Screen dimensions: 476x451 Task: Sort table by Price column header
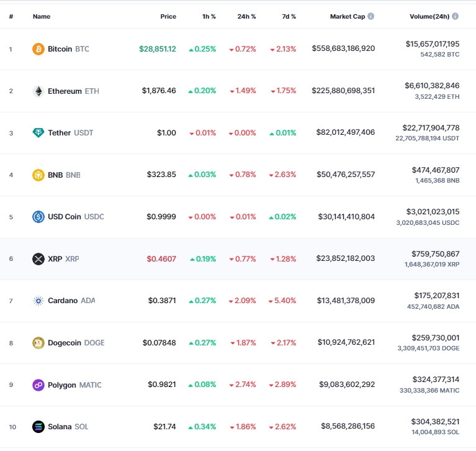click(168, 16)
